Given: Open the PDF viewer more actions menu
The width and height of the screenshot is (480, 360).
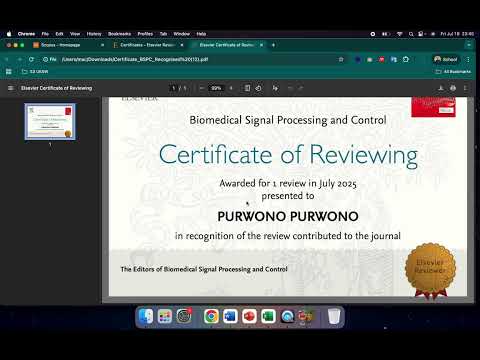Looking at the screenshot, I should 465,88.
